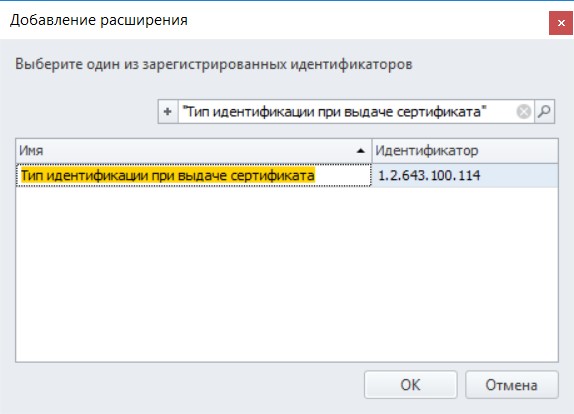Viewport: 574px width, 414px height.
Task: Click the plus icon beside the search field
Action: tap(168, 111)
